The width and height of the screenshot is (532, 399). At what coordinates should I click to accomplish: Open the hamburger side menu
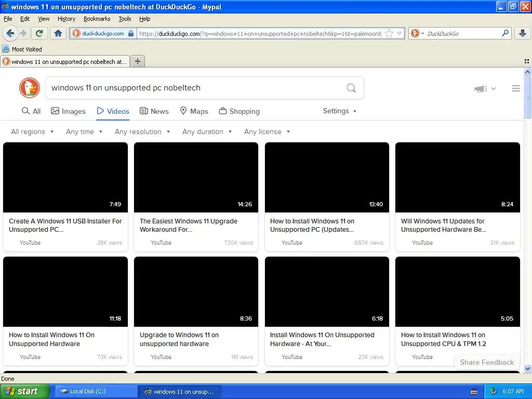516,88
